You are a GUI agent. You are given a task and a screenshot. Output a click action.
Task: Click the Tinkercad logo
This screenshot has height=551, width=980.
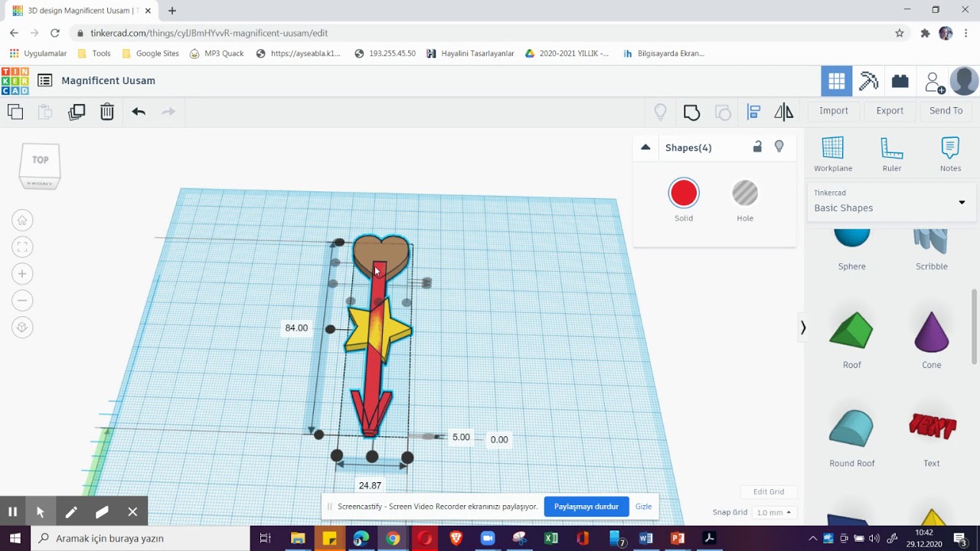click(15, 80)
